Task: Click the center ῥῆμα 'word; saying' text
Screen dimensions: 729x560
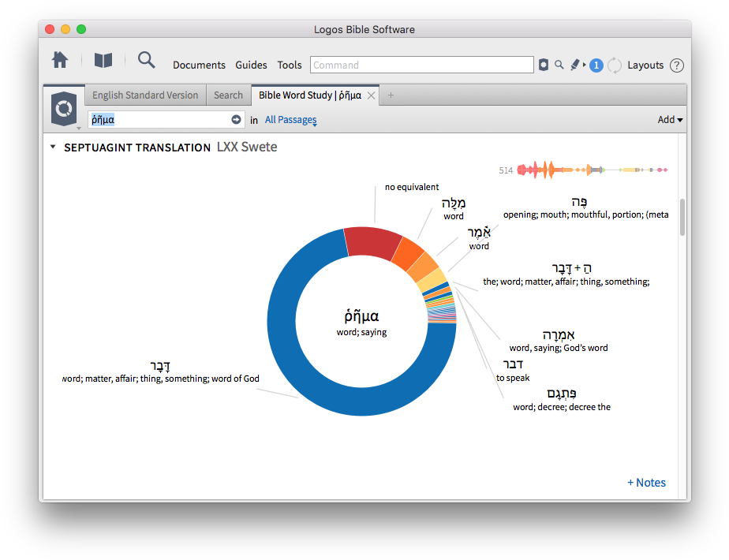Action: coord(361,322)
